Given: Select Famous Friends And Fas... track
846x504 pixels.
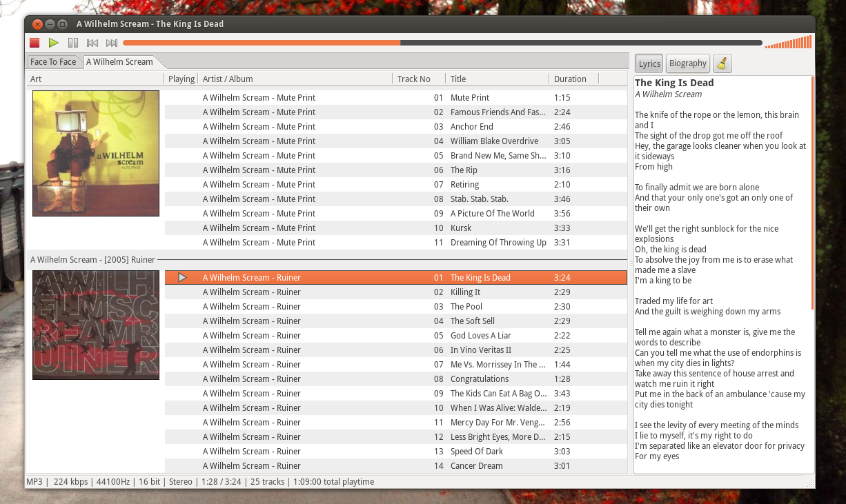Looking at the screenshot, I should tap(395, 112).
